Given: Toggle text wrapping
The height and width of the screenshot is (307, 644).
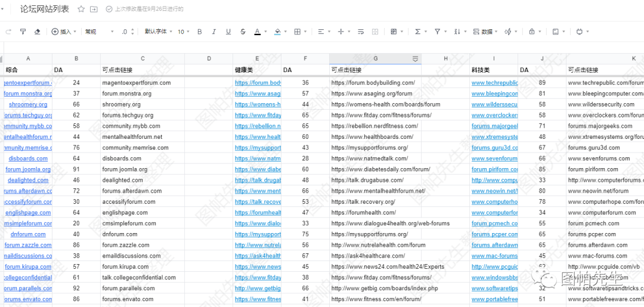Looking at the screenshot, I should [x=361, y=32].
